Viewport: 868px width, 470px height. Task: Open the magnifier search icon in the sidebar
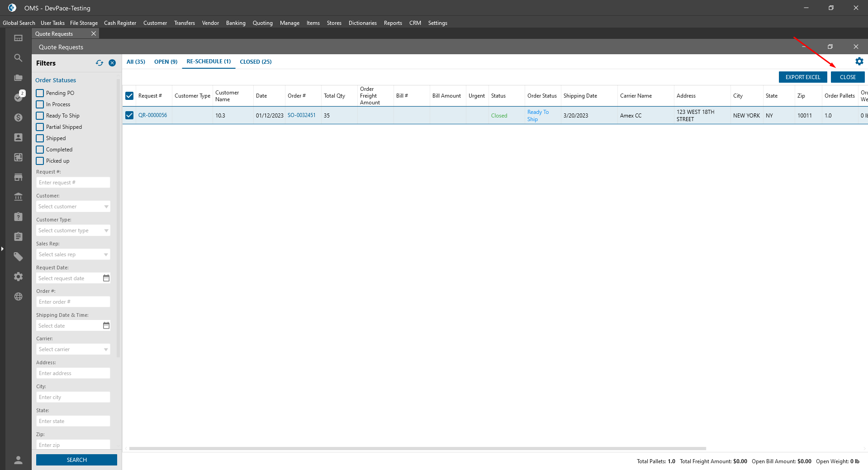tap(18, 58)
